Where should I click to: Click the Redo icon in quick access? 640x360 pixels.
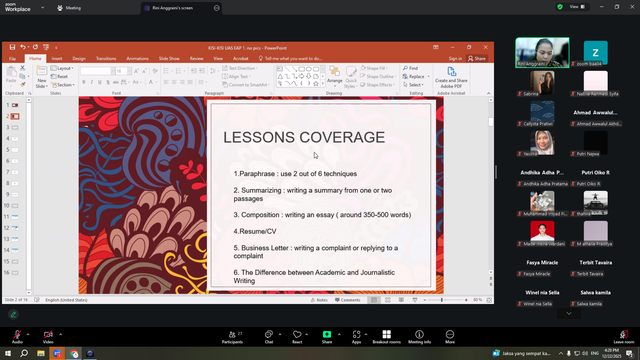click(x=35, y=47)
